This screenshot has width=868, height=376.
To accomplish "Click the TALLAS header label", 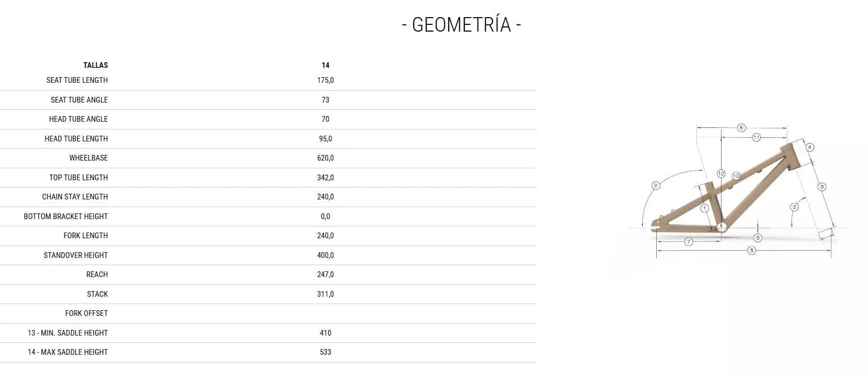I will 96,65.
